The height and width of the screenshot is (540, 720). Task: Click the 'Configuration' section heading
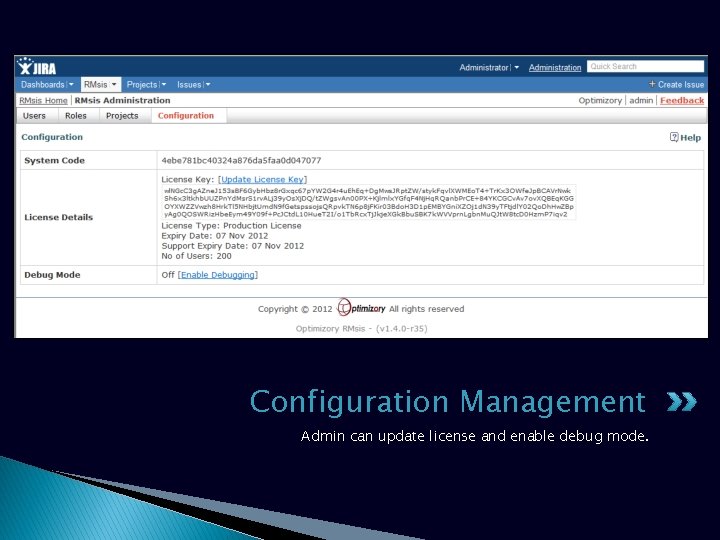tap(52, 137)
